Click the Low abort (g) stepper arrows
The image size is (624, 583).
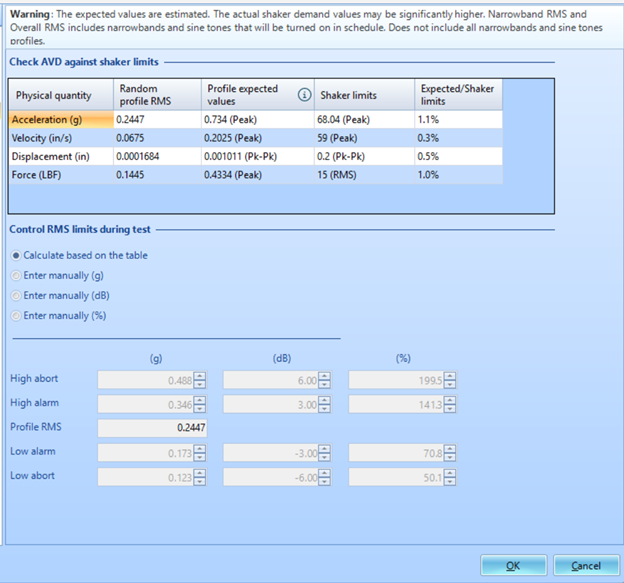(x=200, y=477)
